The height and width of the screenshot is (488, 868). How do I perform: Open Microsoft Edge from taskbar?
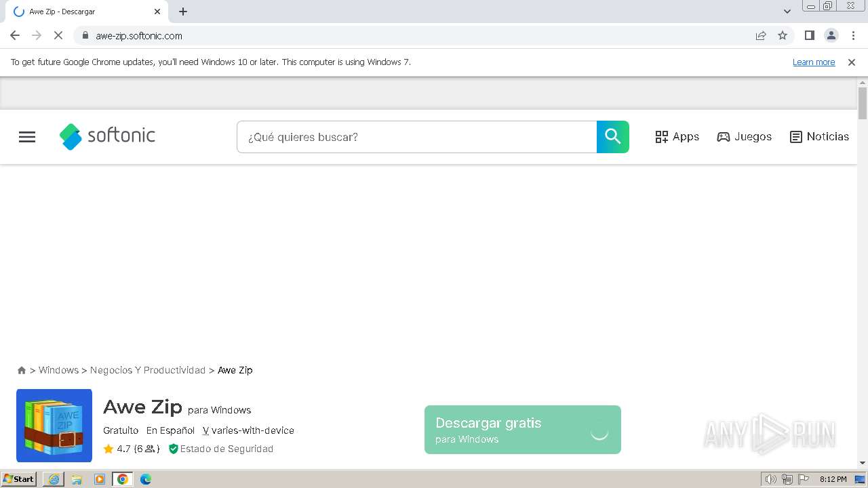click(x=146, y=479)
